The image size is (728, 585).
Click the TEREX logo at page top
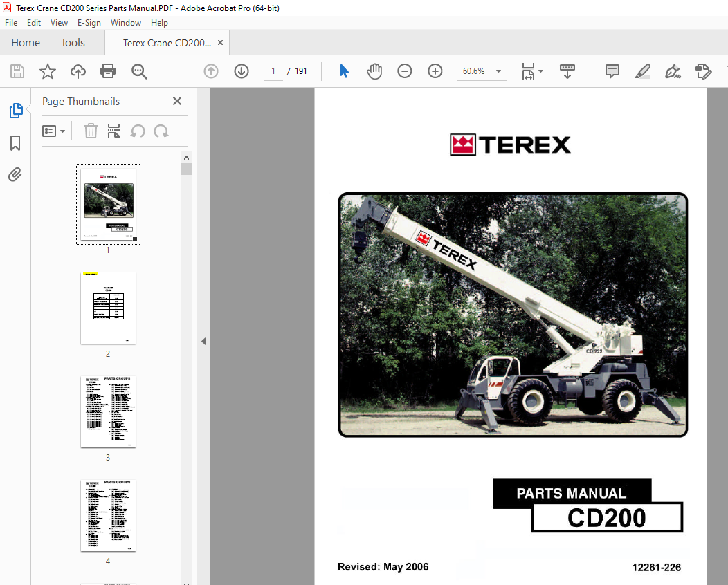pyautogui.click(x=510, y=145)
